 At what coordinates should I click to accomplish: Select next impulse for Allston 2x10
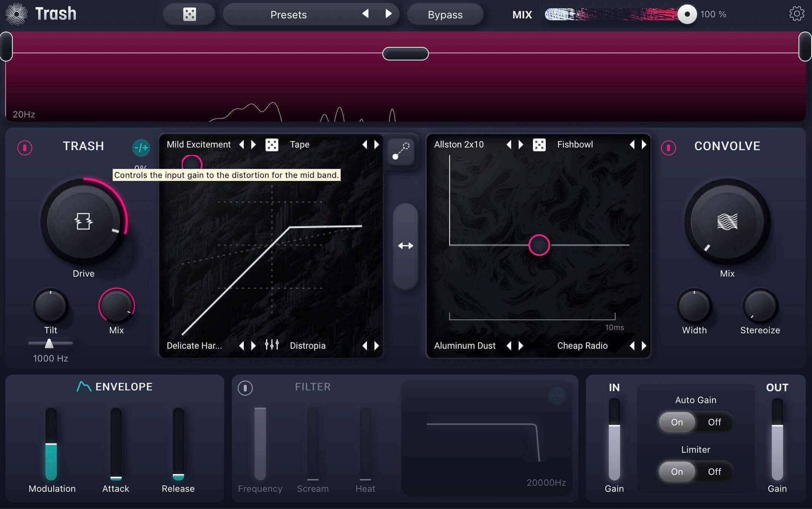[x=521, y=145]
